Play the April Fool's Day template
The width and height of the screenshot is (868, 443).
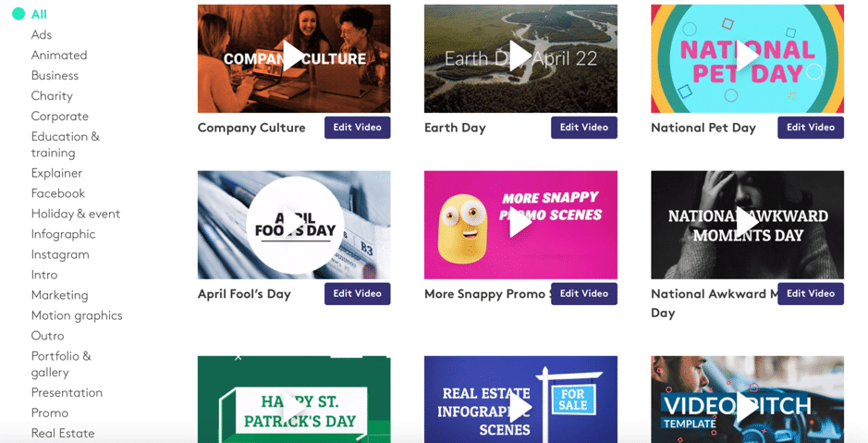click(x=293, y=223)
